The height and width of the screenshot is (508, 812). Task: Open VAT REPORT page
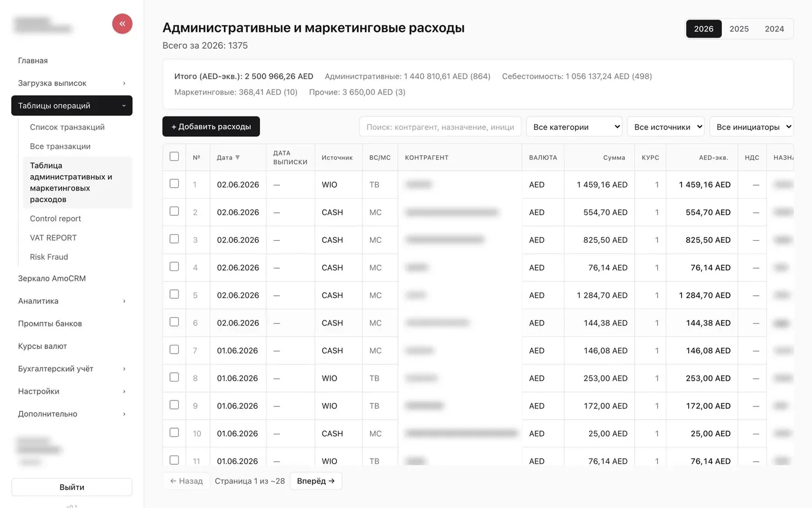pos(78,238)
